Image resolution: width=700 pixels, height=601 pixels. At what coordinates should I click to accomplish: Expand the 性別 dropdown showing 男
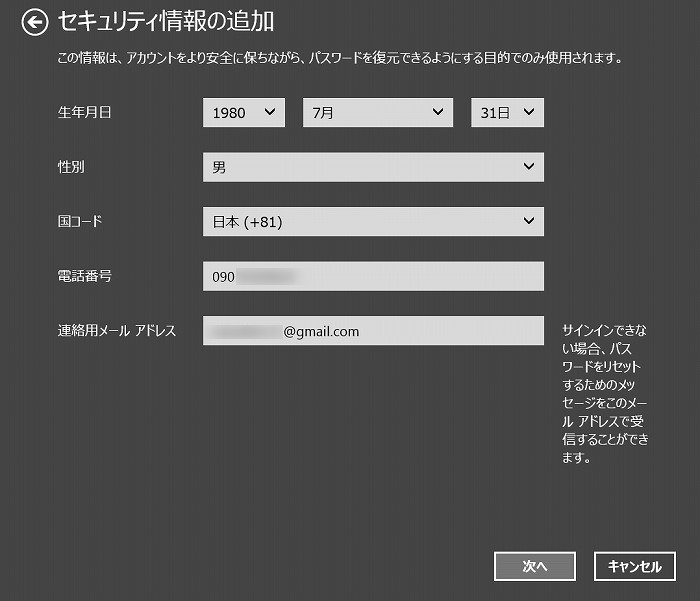pyautogui.click(x=373, y=167)
